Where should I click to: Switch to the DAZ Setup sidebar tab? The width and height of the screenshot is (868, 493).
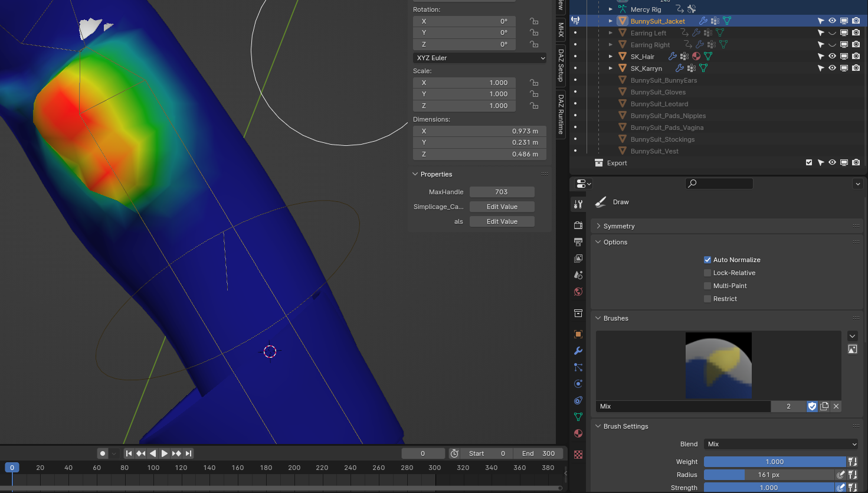[x=561, y=65]
